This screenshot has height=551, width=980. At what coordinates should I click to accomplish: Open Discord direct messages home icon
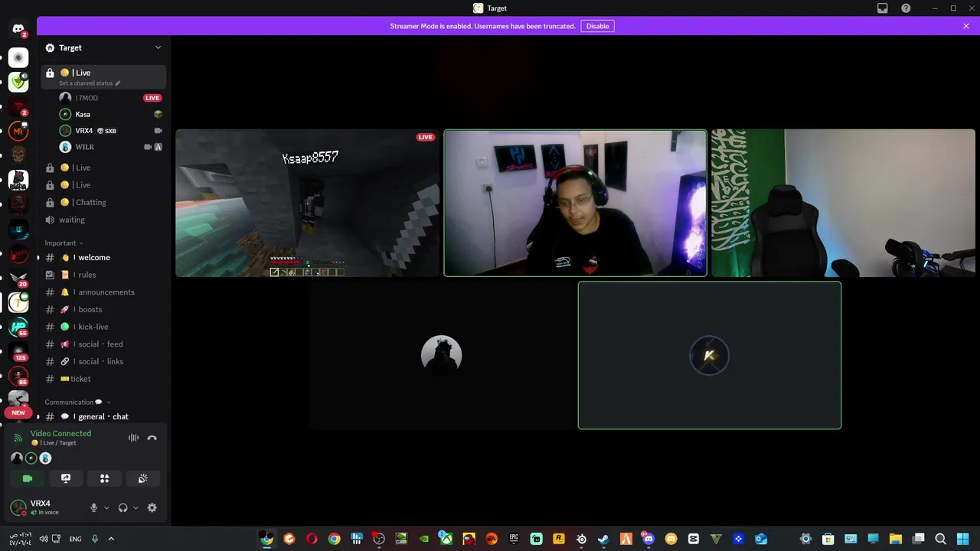pos(18,29)
